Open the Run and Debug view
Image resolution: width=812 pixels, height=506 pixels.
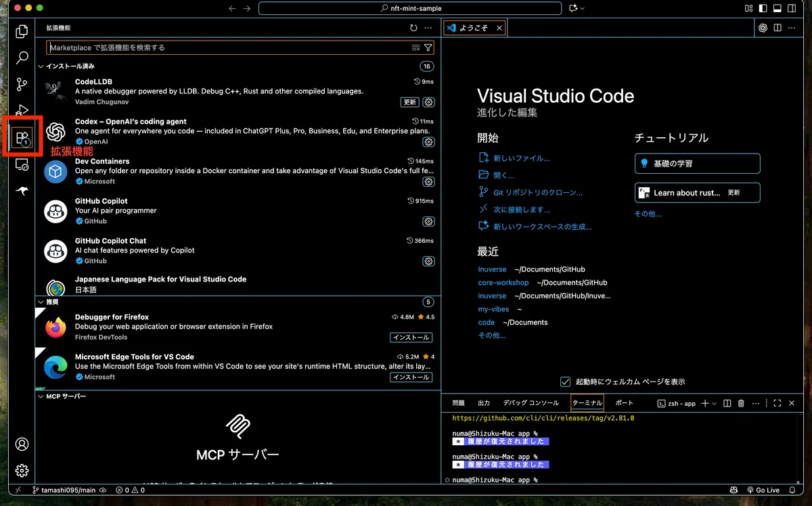click(22, 110)
